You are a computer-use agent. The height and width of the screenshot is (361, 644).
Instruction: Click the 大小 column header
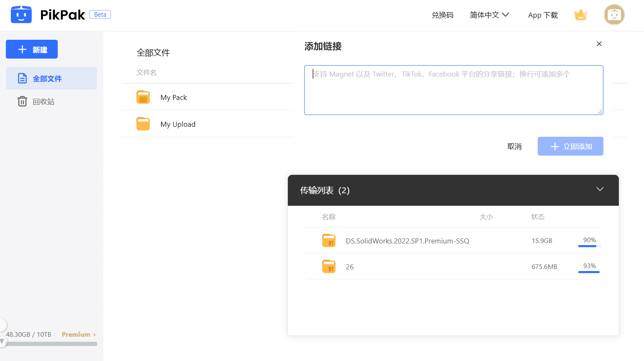tap(486, 217)
